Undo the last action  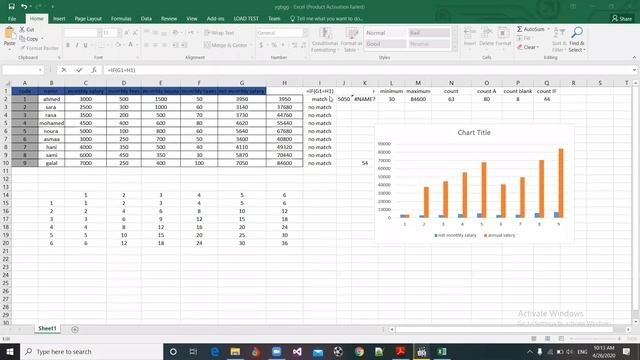click(24, 7)
